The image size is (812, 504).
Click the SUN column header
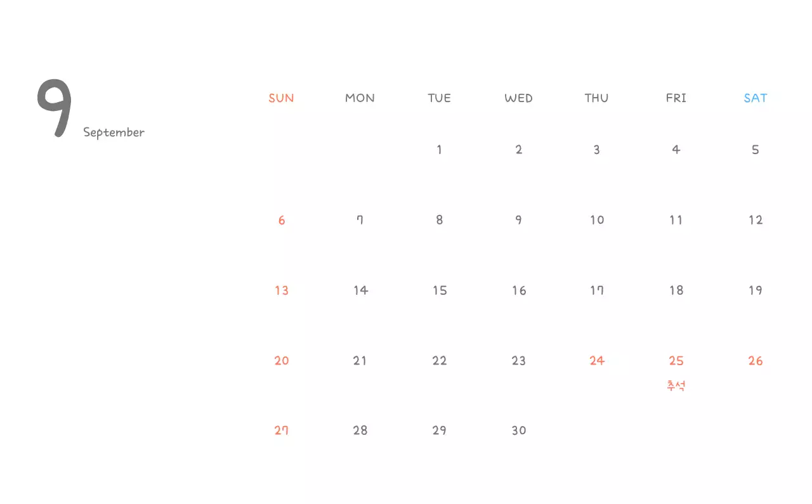tap(281, 98)
